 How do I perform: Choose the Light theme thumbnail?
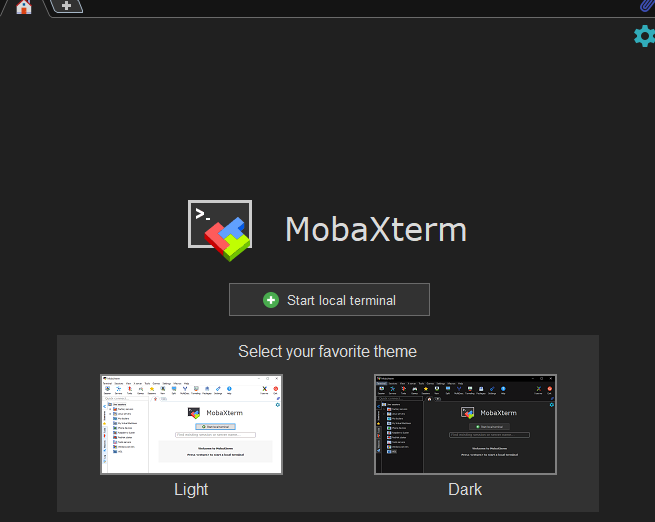pos(191,424)
